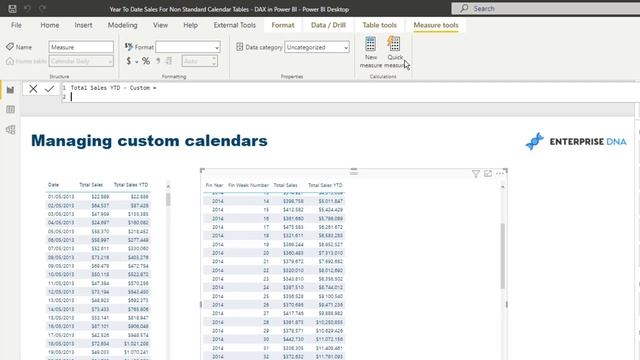Open More options ellipsis on visual
This screenshot has height=360, width=640.
[x=500, y=174]
